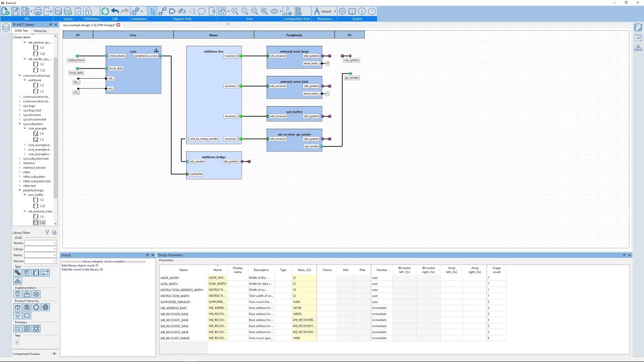Click the Save document icon
Viewport: 644px width, 362px height.
(16, 11)
